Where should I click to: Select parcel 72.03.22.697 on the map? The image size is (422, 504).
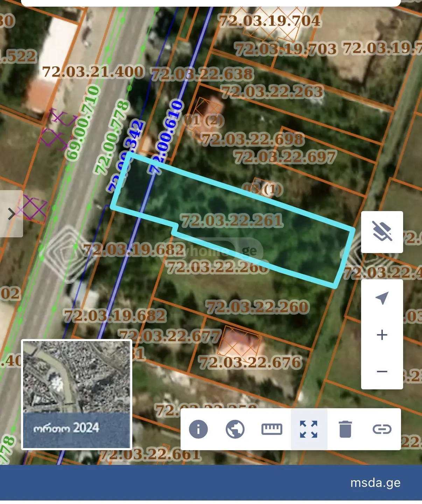coord(285,157)
